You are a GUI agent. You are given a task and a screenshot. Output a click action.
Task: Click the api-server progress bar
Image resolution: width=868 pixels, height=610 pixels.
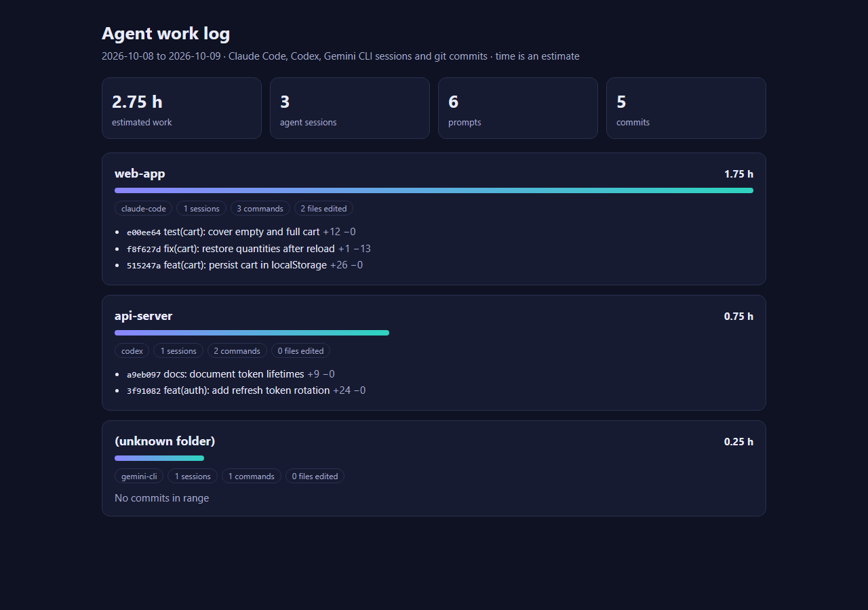[x=252, y=333]
